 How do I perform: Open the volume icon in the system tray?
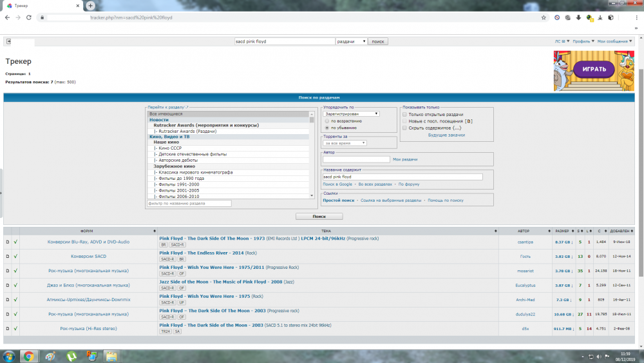[x=599, y=357]
